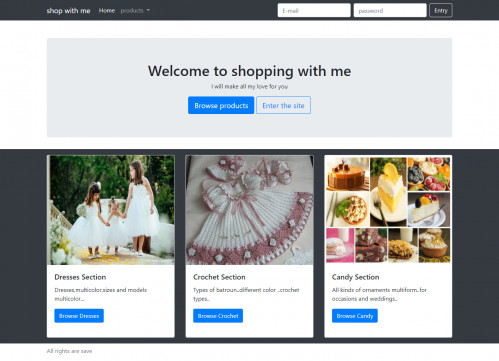Click the Browse Dresses button
The image size is (499, 361).
pos(79,316)
